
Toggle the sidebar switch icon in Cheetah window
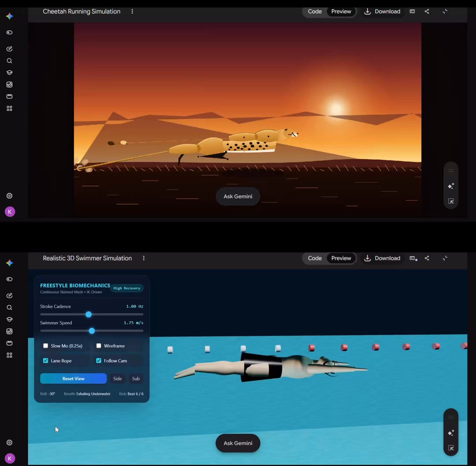[10, 33]
